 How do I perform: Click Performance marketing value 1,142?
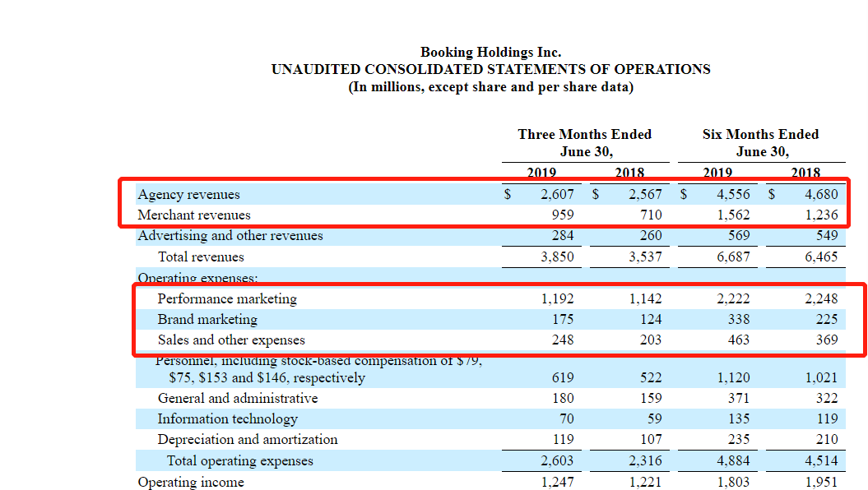tap(646, 299)
